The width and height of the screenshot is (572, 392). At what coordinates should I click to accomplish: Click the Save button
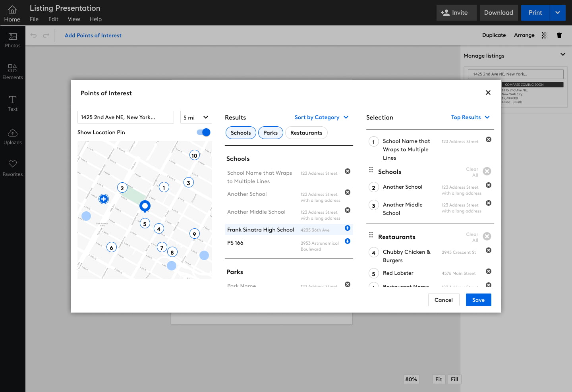pos(478,300)
